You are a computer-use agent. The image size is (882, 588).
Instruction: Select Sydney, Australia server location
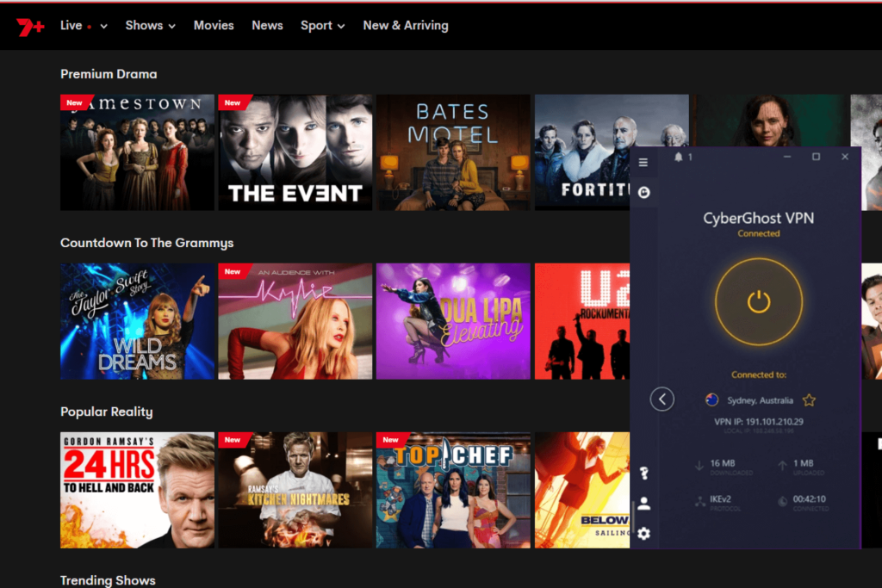(759, 400)
